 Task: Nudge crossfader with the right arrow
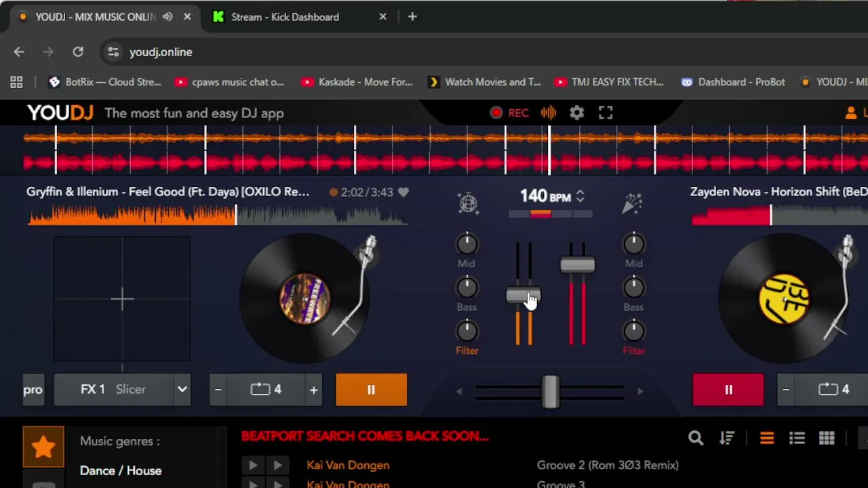coord(639,391)
